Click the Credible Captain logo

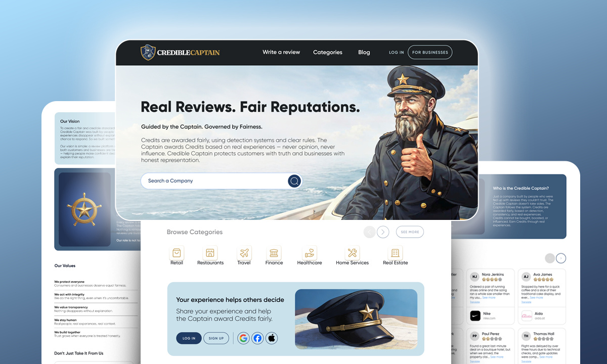pos(180,52)
